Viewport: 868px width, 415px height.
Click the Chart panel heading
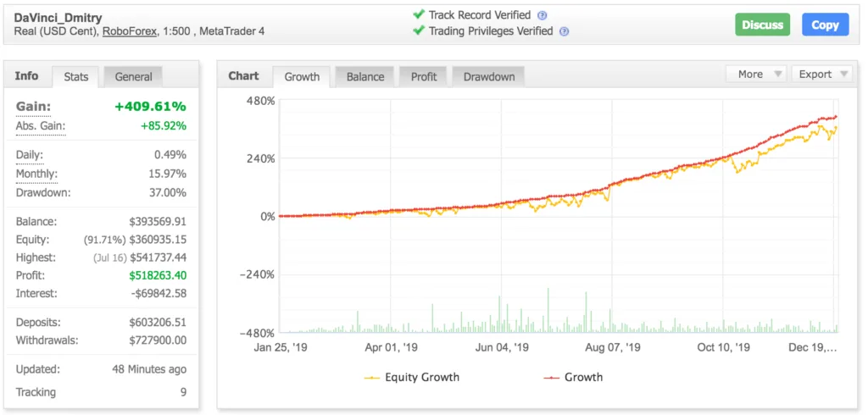243,76
